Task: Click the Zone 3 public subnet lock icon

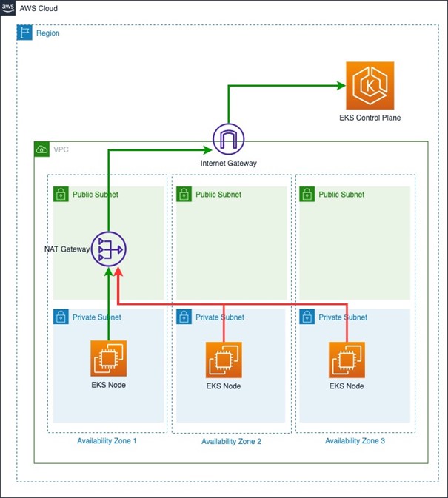Action: click(307, 194)
